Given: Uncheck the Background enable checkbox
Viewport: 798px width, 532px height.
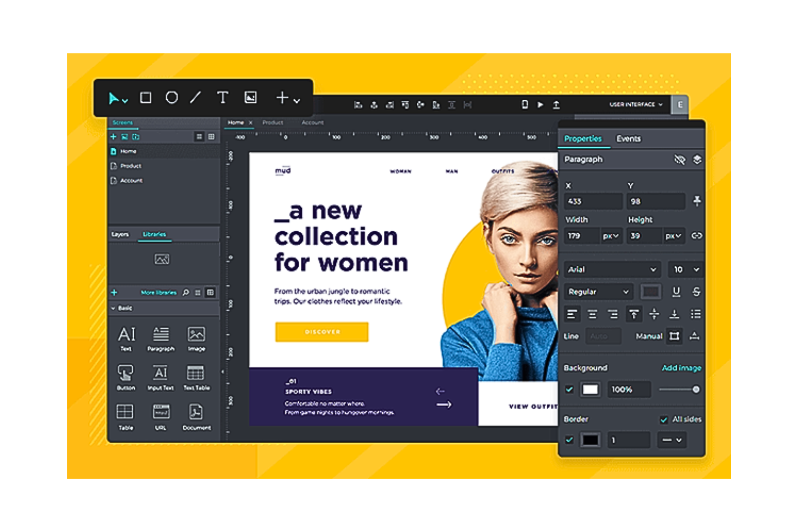Looking at the screenshot, I should click(569, 389).
